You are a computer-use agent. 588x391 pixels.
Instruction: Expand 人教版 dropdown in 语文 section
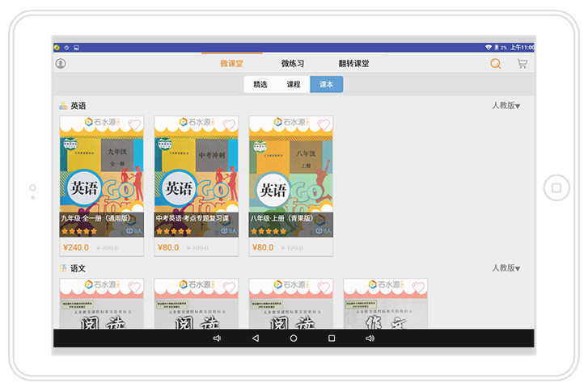[506, 268]
